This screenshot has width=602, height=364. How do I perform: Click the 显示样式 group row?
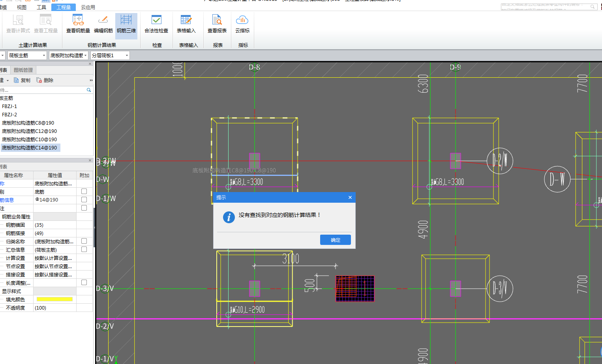pyautogui.click(x=47, y=291)
